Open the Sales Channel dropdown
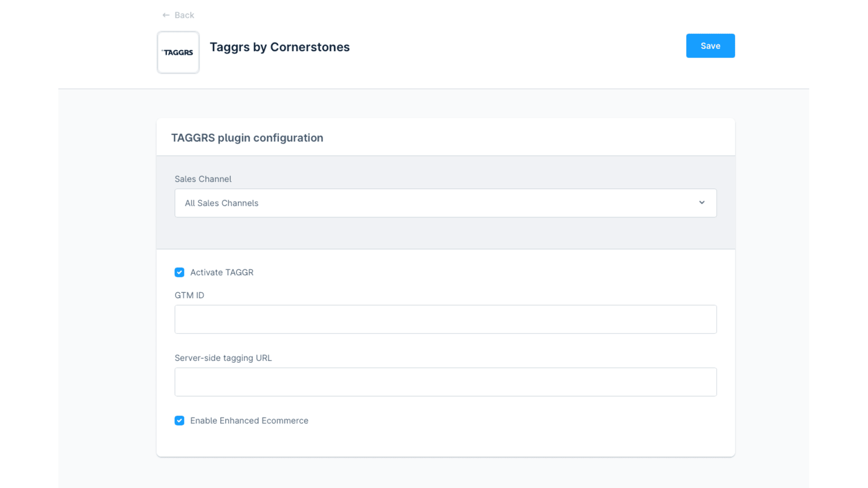This screenshot has width=868, height=488. 445,203
